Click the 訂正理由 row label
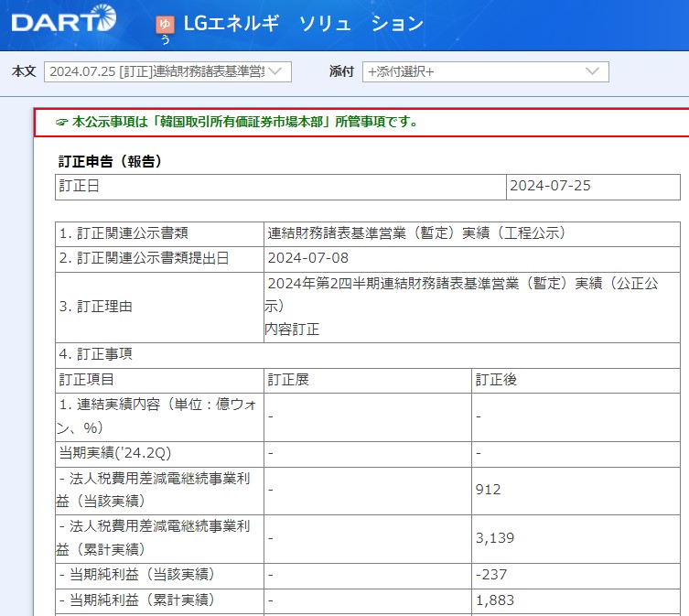 pos(95,307)
